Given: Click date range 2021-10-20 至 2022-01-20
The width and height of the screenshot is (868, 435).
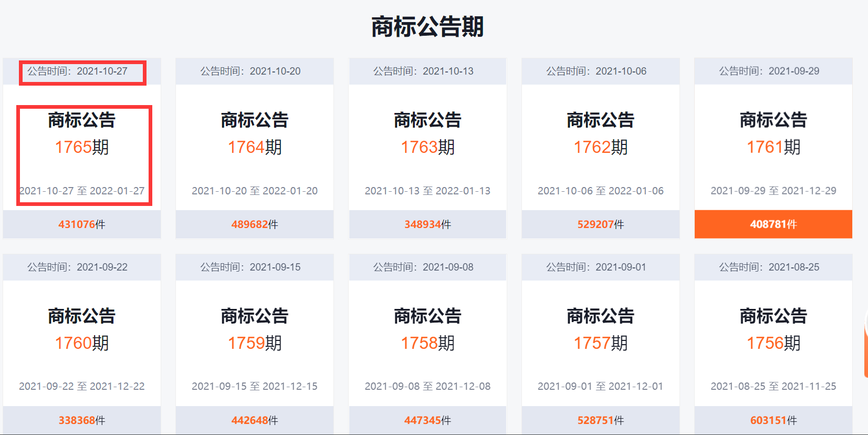Looking at the screenshot, I should pyautogui.click(x=255, y=191).
